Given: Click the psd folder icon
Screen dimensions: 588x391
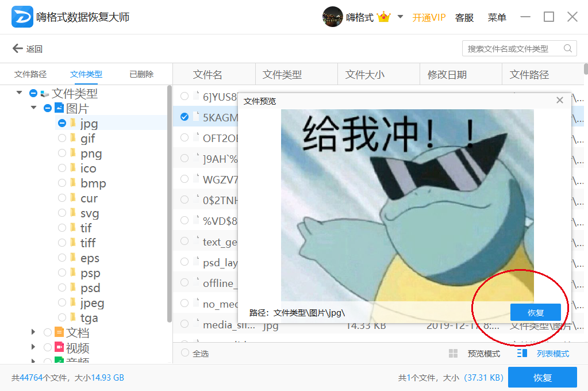Looking at the screenshot, I should click(x=73, y=287).
